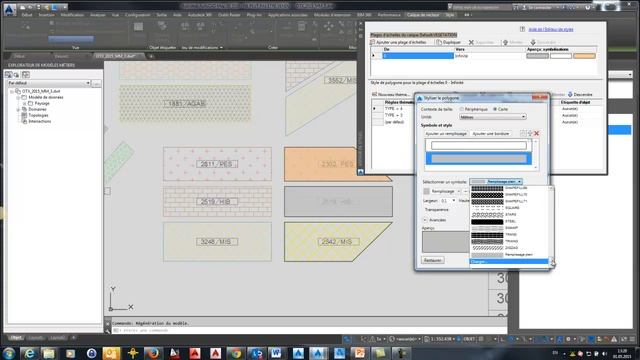Image resolution: width=640 pixels, height=360 pixels.
Task: Click the Topologies node icon in explorer tree
Action: [24, 115]
